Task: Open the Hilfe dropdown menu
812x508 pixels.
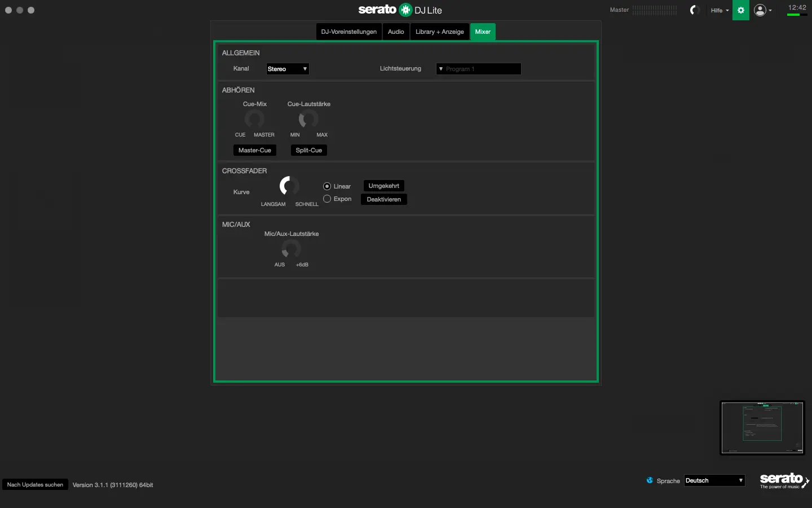Action: pyautogui.click(x=720, y=10)
